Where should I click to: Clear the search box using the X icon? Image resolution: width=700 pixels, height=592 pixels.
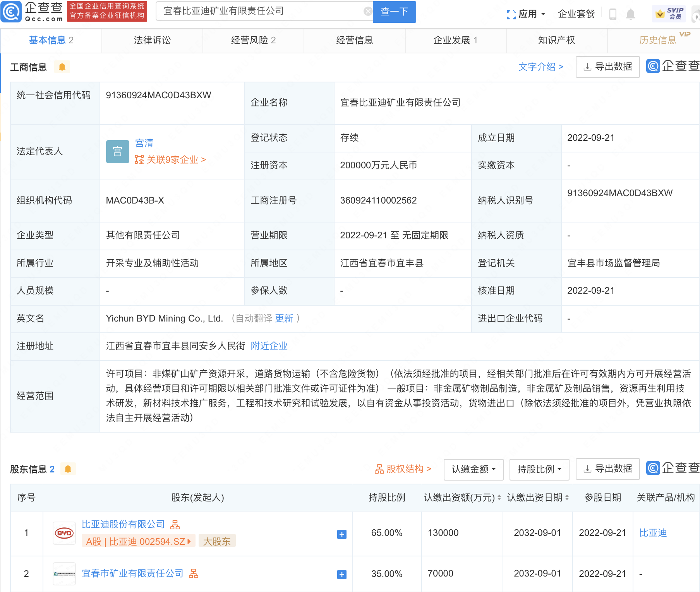367,11
